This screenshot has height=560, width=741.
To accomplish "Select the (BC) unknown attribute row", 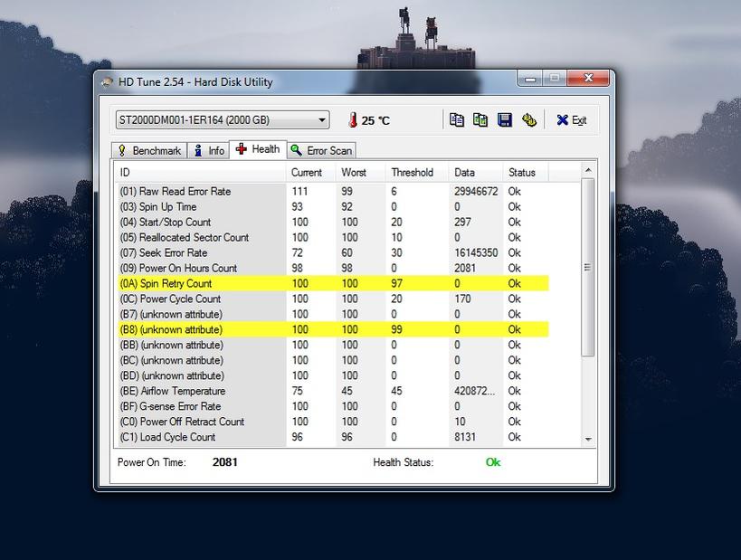I will [x=332, y=360].
